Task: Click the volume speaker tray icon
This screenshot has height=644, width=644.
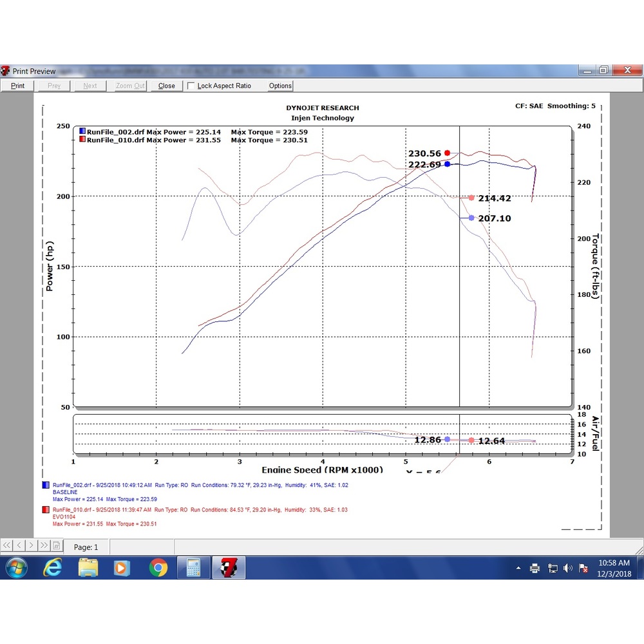Action: 567,569
